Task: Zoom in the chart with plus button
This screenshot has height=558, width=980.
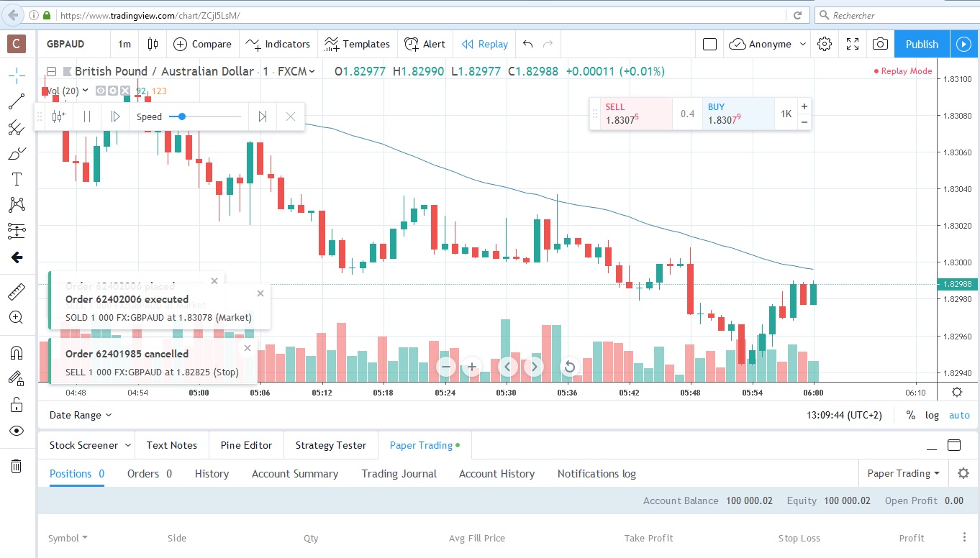Action: click(x=472, y=367)
